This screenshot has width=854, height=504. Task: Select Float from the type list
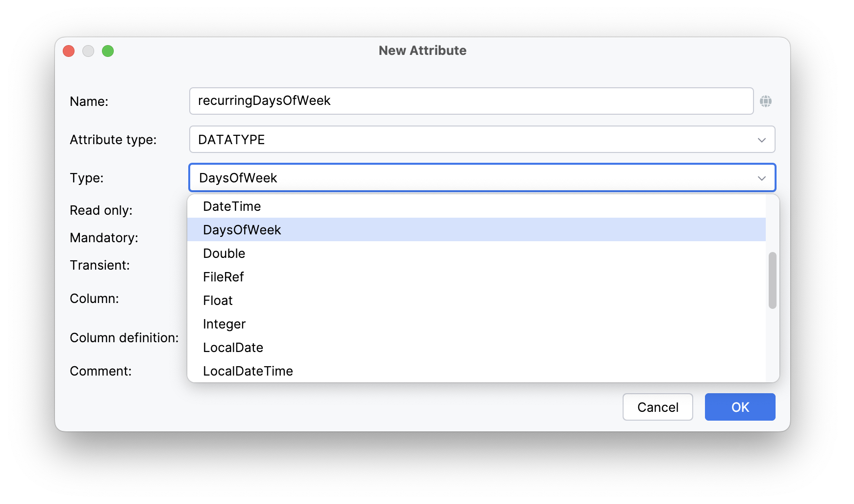218,301
